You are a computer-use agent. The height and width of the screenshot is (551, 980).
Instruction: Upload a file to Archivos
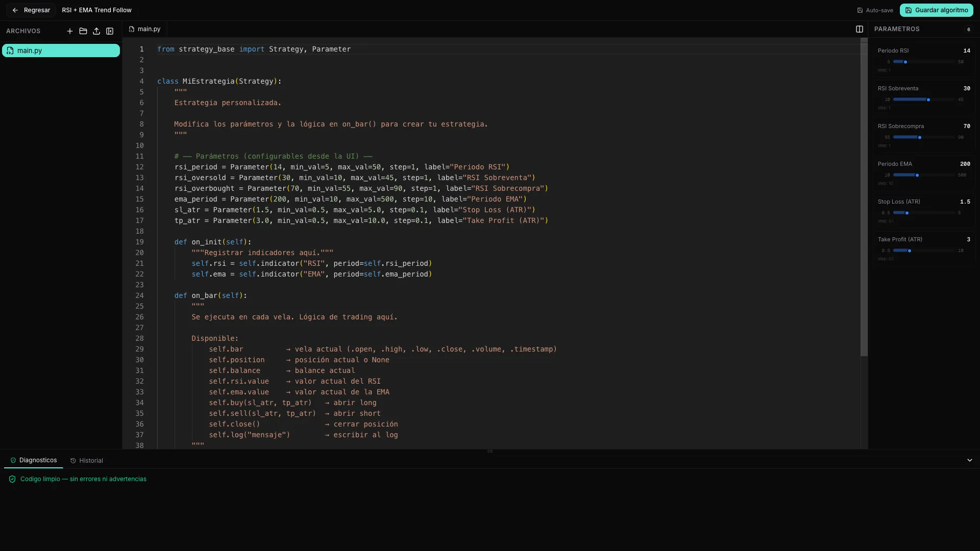[96, 31]
